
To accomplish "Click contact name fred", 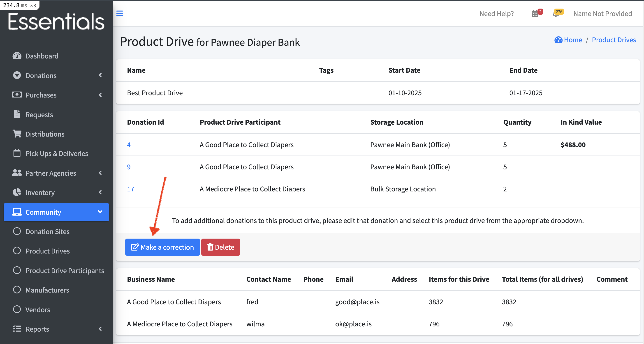I will [x=252, y=302].
